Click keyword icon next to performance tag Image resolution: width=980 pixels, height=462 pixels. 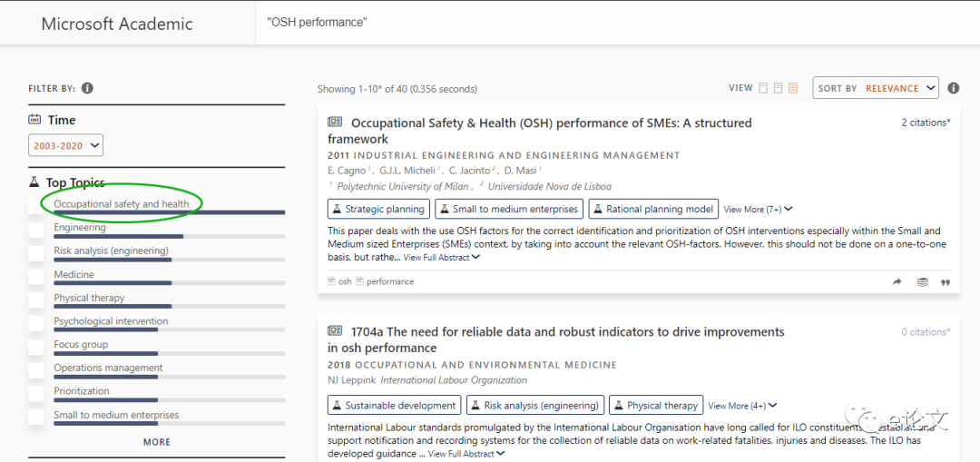360,281
